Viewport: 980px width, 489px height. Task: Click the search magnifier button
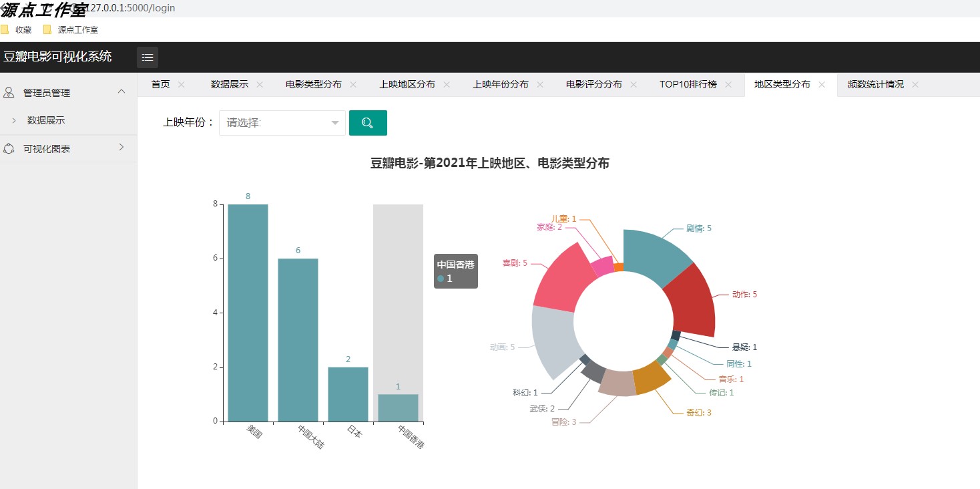[x=368, y=123]
